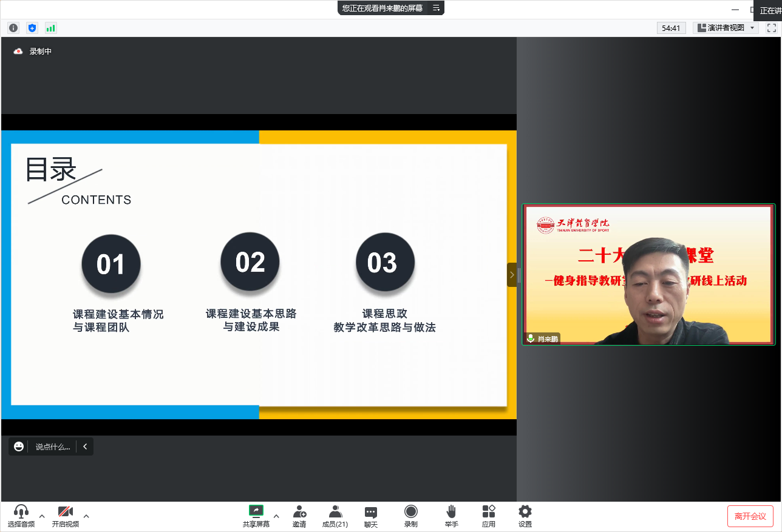Collapse video panel with side arrow handle
Screen dimensions: 782x532
[512, 275]
